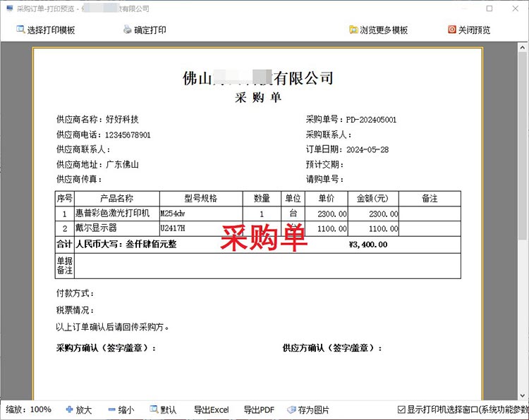The width and height of the screenshot is (529, 420).
Task: Click the default zoom icon beside 默认
Action: click(154, 409)
